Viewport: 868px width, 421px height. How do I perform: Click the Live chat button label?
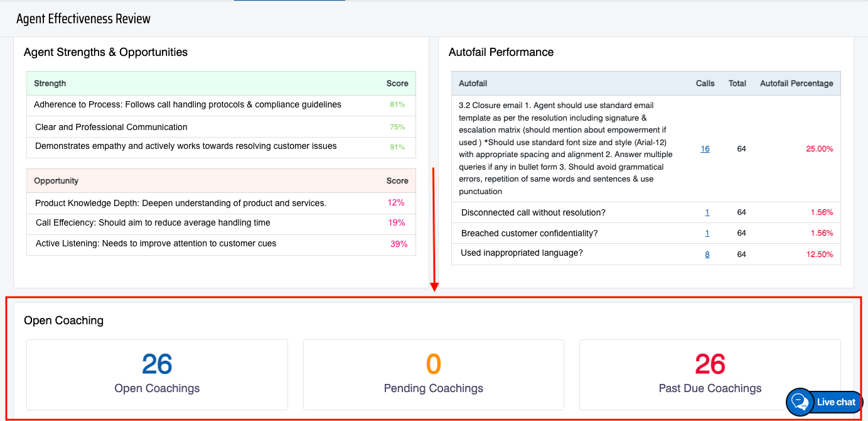point(836,402)
